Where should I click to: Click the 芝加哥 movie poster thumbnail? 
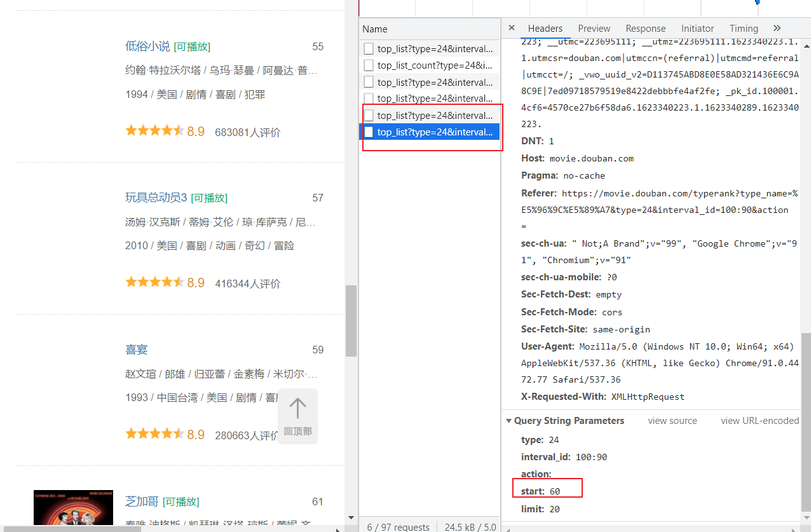73,507
